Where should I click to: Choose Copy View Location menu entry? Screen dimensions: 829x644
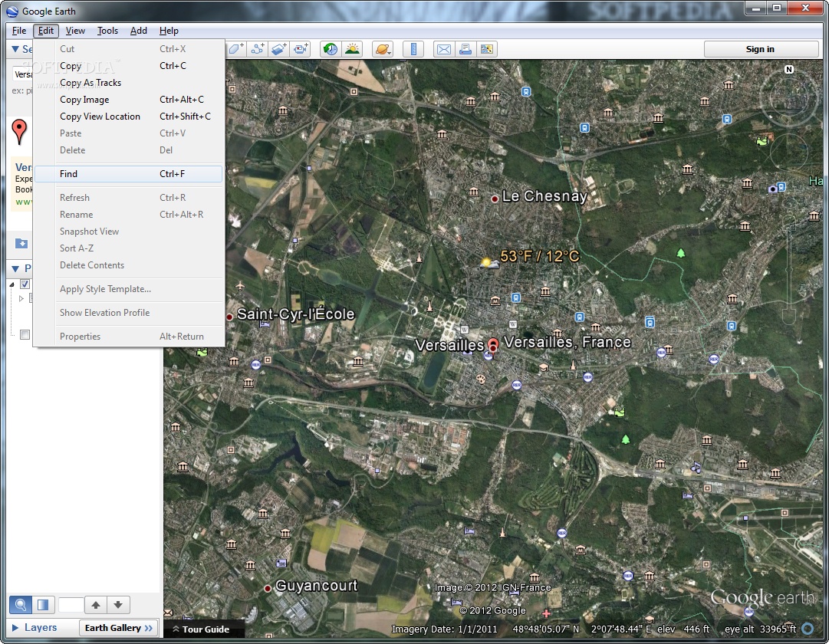[129, 117]
